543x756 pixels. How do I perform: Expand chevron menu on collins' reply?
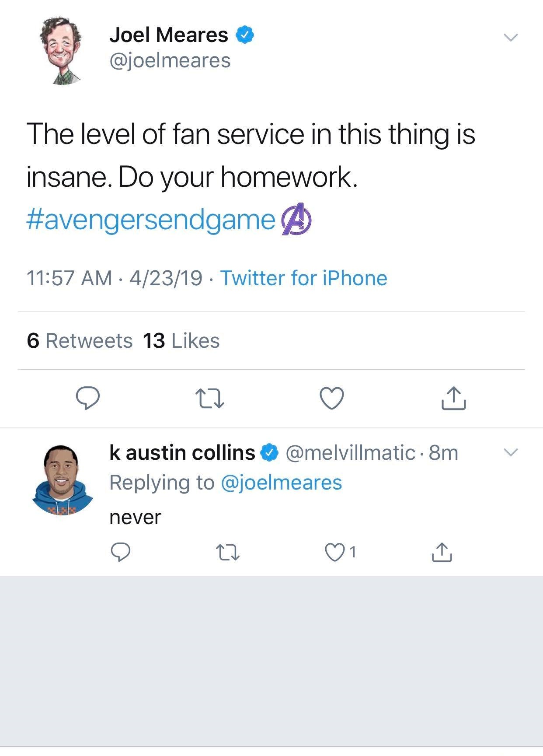(510, 452)
